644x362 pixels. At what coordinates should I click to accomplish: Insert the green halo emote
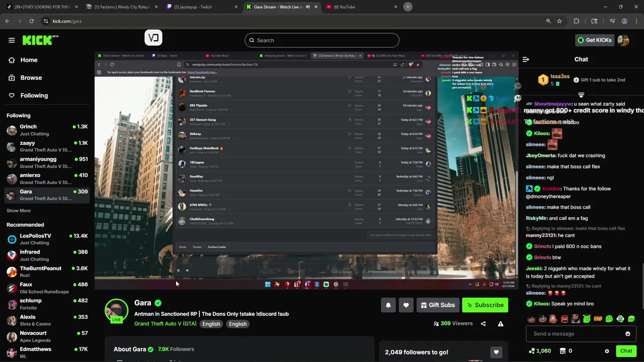(587, 319)
